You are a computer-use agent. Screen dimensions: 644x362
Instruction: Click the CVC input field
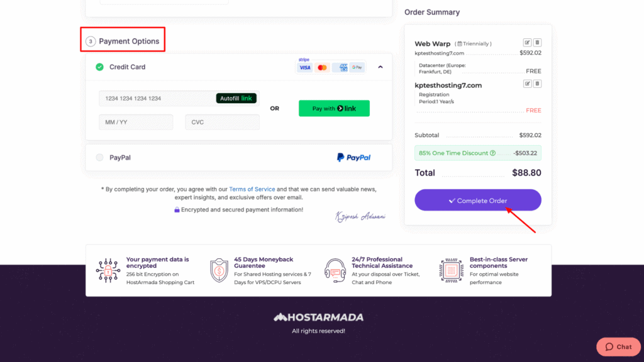click(x=221, y=122)
